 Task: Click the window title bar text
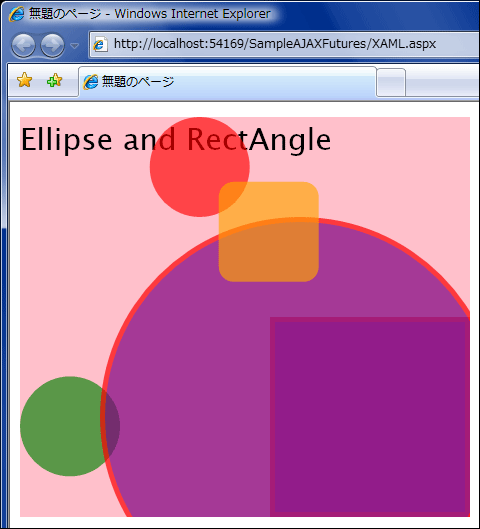pos(150,14)
